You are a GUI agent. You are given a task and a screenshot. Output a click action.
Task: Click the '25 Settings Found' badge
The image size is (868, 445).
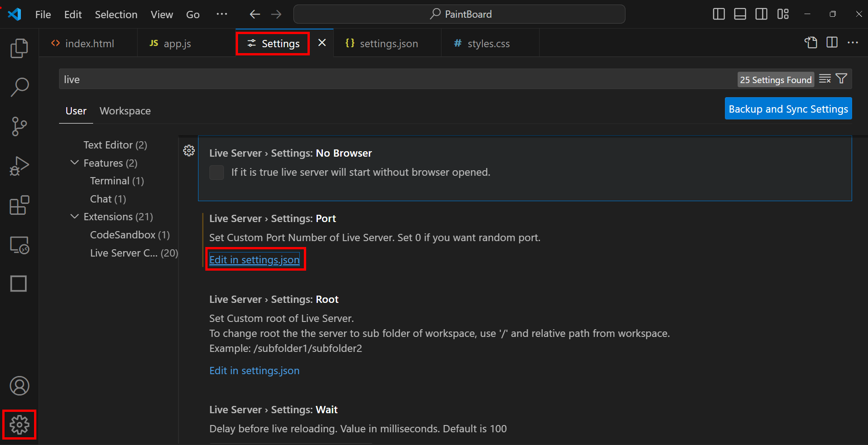(x=775, y=79)
